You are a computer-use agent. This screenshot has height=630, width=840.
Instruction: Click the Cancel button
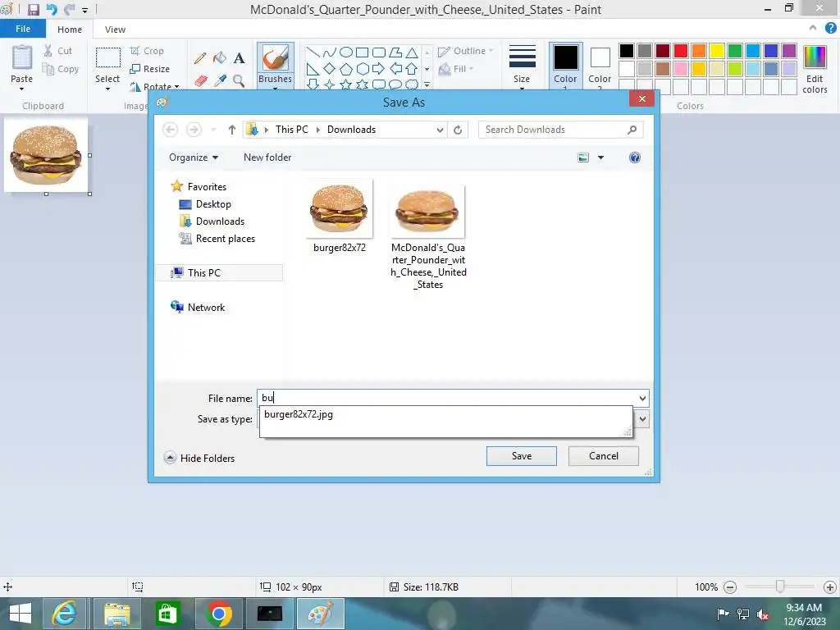pyautogui.click(x=603, y=456)
